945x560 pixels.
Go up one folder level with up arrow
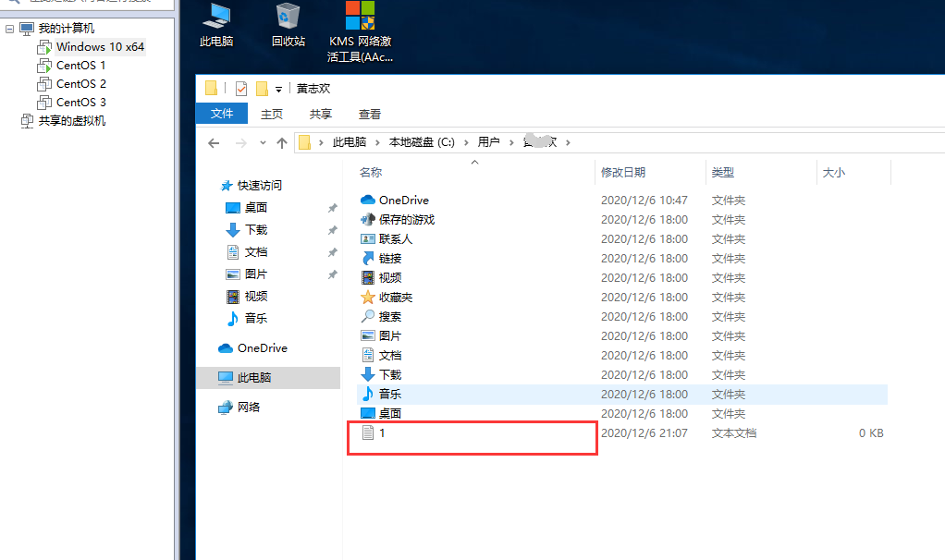(282, 142)
